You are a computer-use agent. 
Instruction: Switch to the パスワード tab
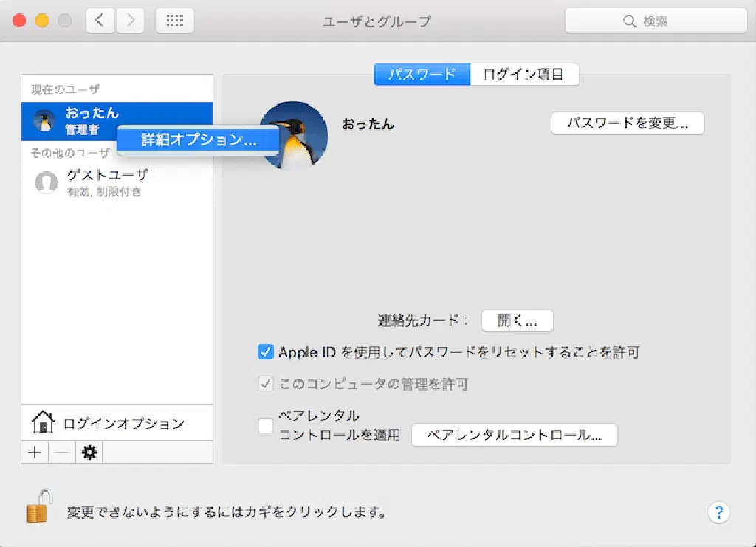(x=422, y=75)
